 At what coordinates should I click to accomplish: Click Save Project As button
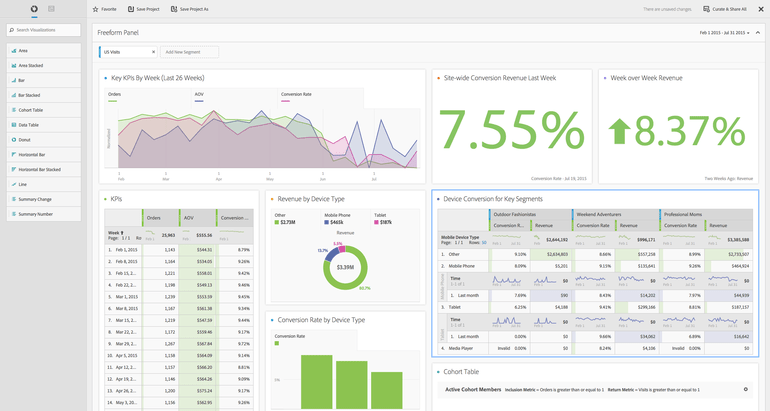[190, 9]
